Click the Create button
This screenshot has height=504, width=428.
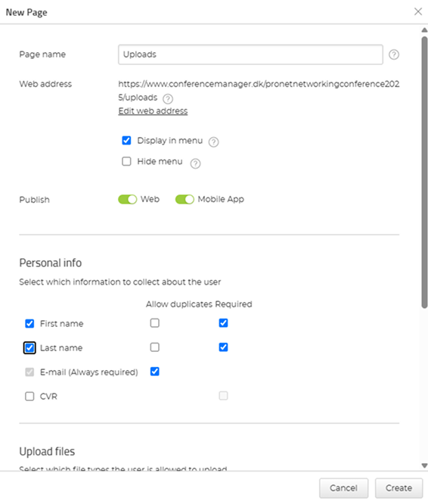(399, 488)
